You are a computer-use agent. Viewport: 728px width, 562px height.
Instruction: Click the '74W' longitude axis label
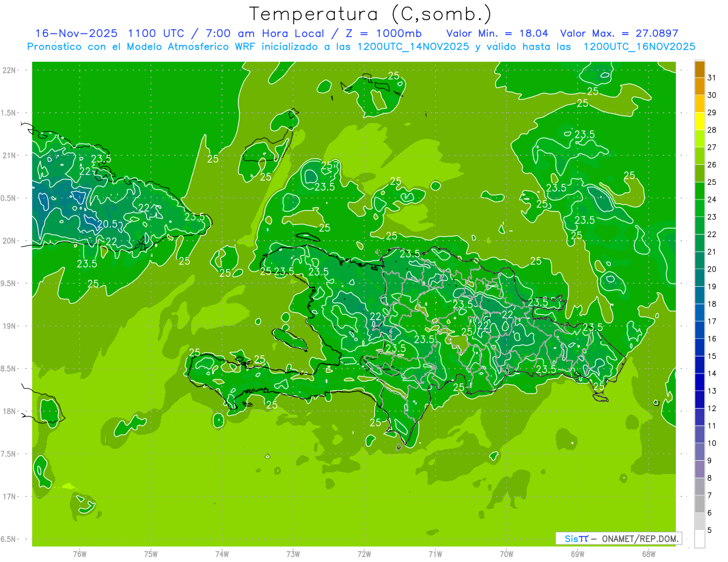[222, 554]
